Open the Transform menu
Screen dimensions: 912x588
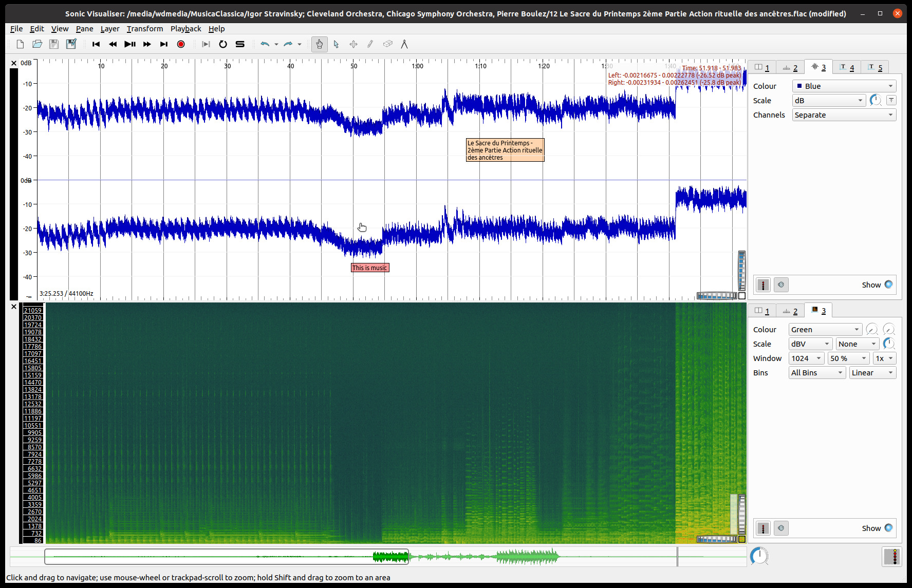click(x=145, y=29)
